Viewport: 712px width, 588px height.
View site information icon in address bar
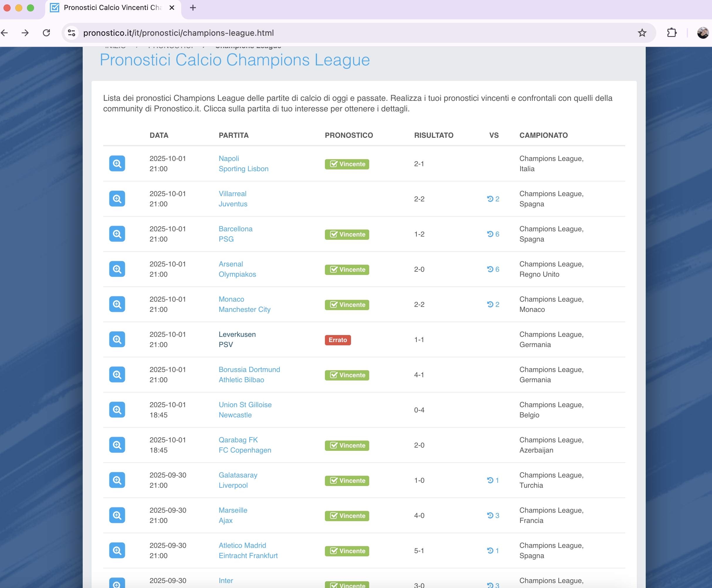pos(72,33)
